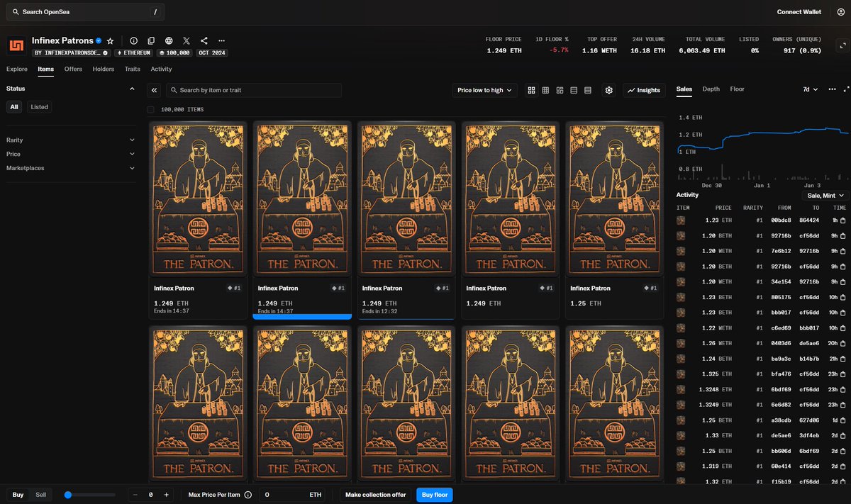Click the Connect Wallet button
The image size is (851, 504).
click(799, 12)
